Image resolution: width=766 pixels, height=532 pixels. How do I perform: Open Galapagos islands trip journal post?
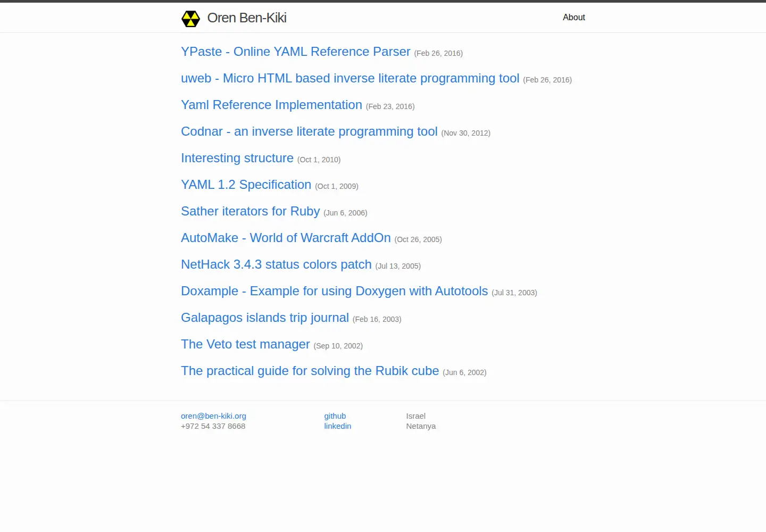click(x=265, y=318)
